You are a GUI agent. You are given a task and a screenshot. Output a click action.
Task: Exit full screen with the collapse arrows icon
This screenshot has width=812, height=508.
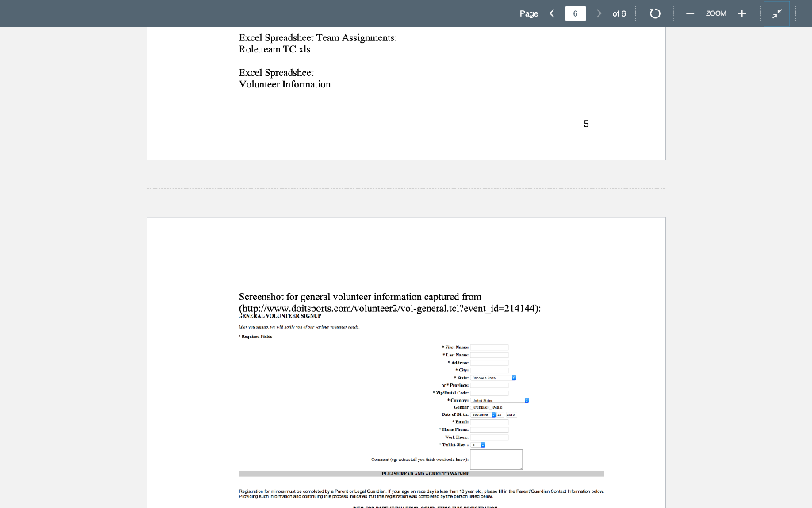click(x=776, y=13)
